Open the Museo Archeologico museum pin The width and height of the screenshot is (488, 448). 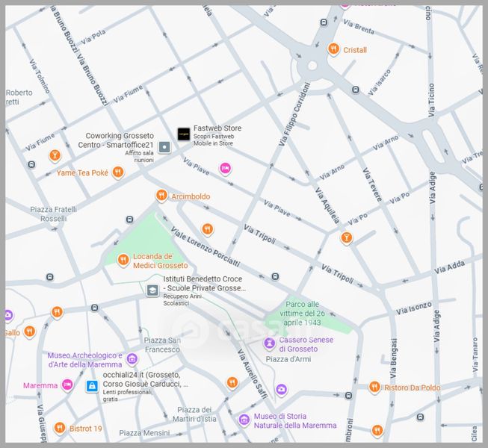[132, 359]
